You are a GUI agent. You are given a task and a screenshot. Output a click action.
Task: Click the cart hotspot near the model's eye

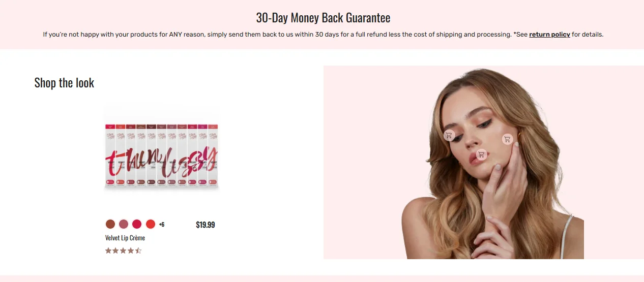click(449, 135)
